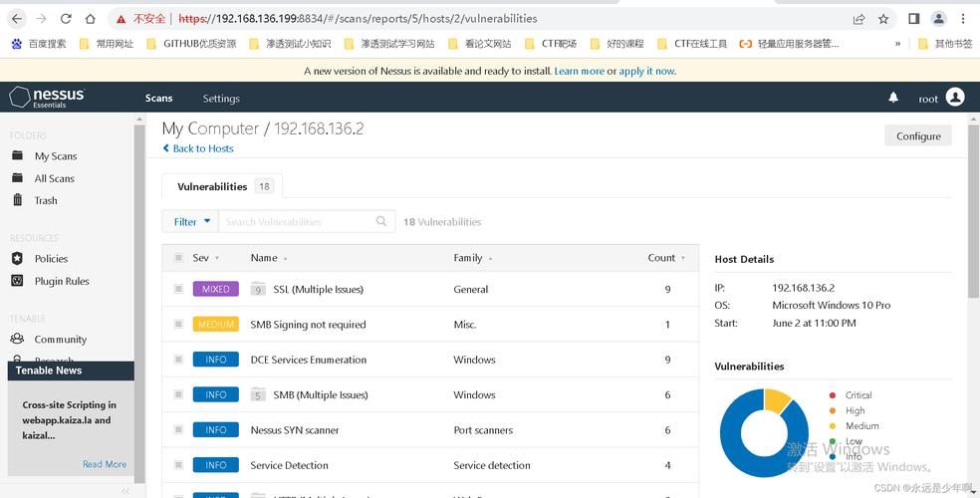Click the Back to Hosts link
Viewport: 980px width, 498px height.
click(198, 148)
